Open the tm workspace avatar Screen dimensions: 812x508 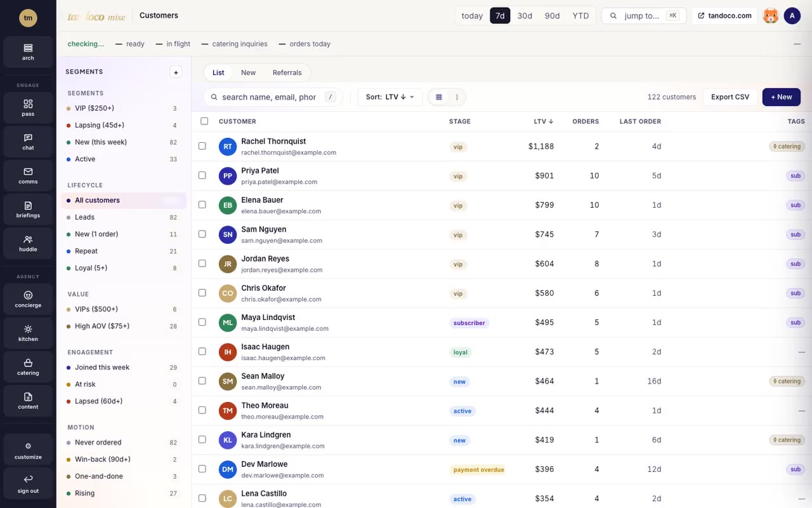[28, 18]
